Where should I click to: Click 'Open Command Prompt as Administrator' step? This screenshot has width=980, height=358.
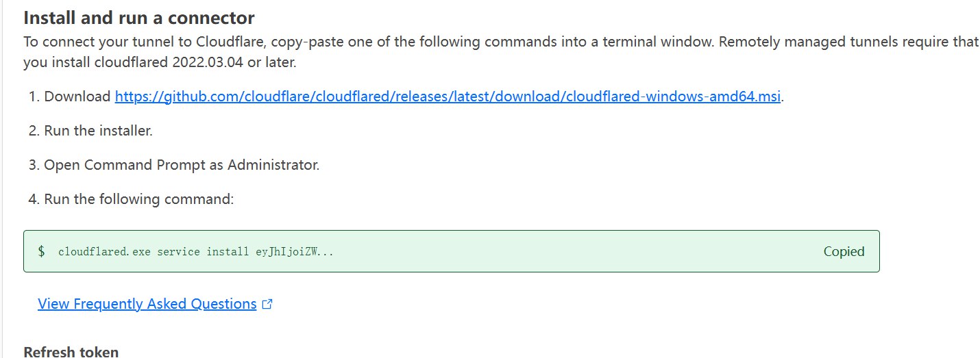pyautogui.click(x=182, y=165)
